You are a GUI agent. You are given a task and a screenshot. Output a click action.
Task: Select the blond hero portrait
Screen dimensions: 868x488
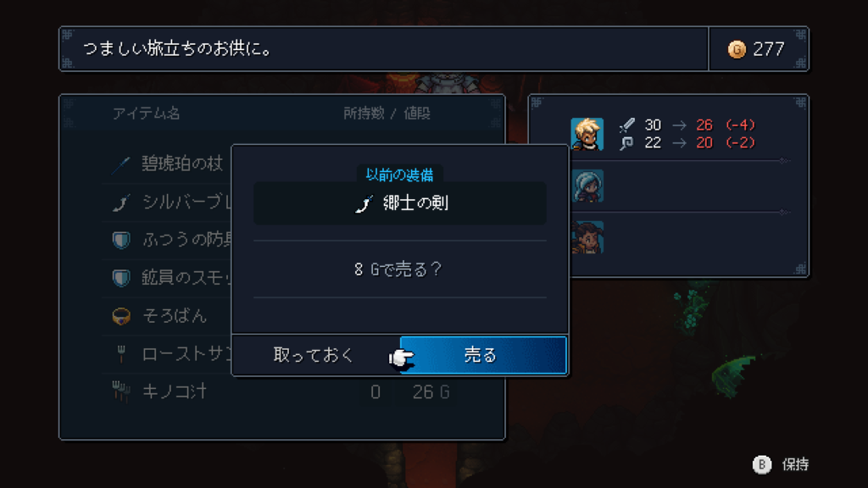587,134
